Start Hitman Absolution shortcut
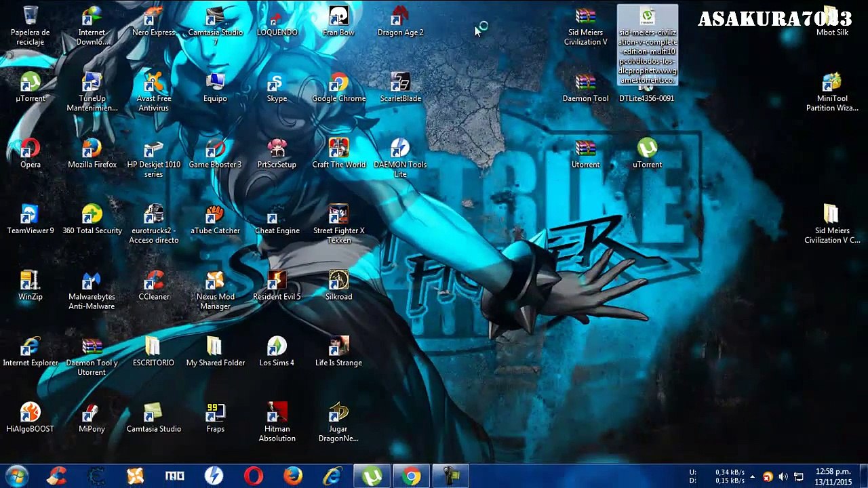The width and height of the screenshot is (868, 488). coord(277,422)
